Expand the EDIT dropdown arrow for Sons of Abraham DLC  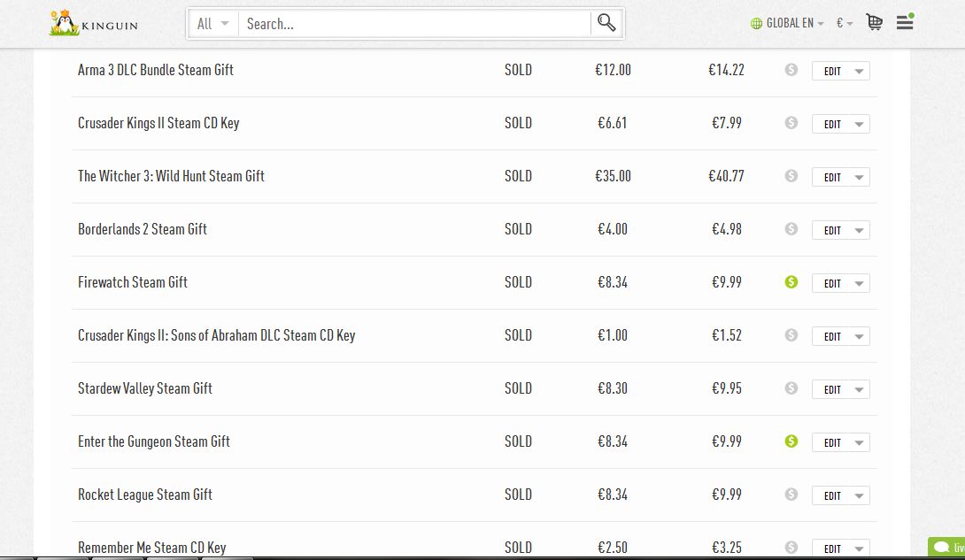(x=859, y=336)
